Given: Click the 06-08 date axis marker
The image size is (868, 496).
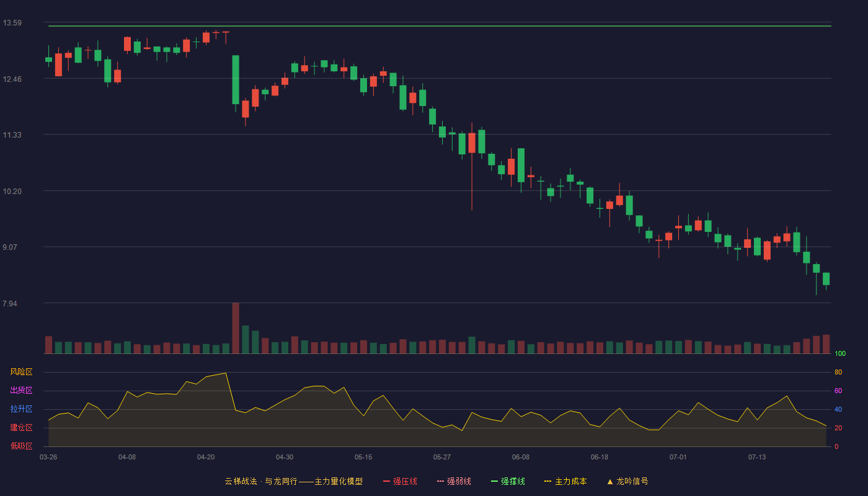Looking at the screenshot, I should pyautogui.click(x=521, y=457).
